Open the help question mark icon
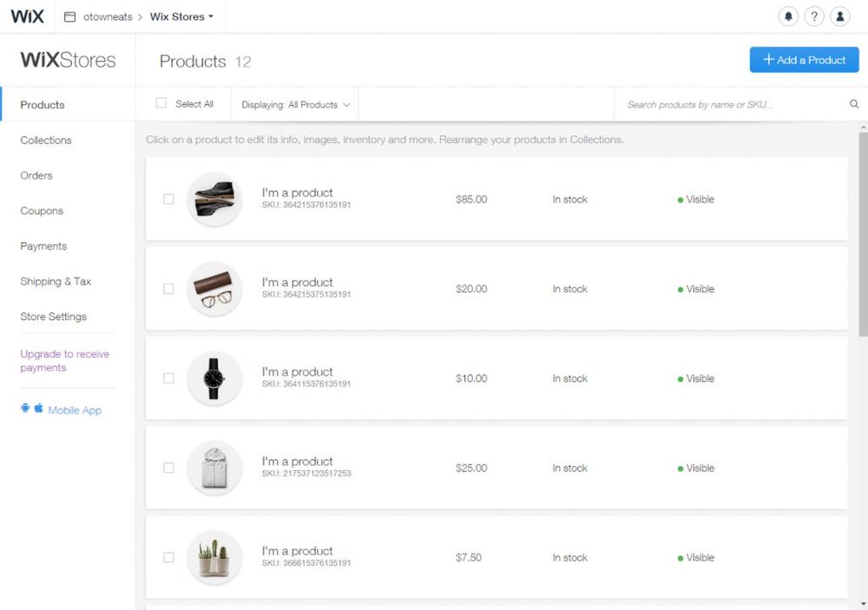Image resolution: width=868 pixels, height=610 pixels. (814, 16)
